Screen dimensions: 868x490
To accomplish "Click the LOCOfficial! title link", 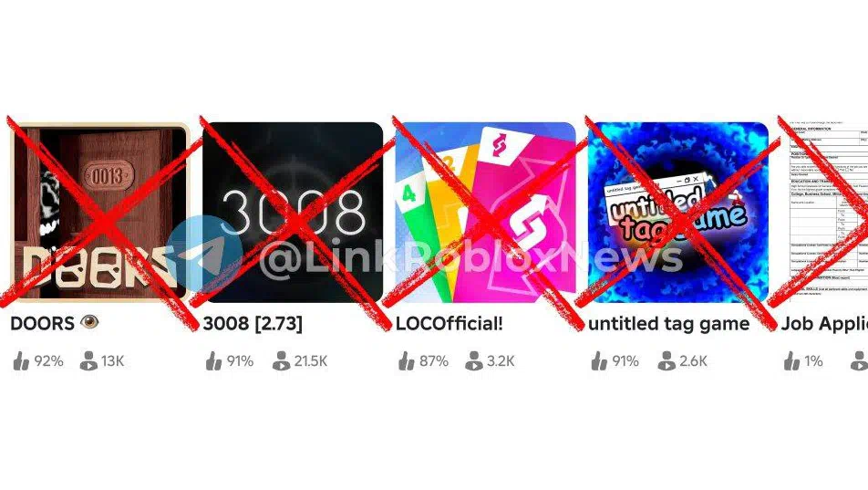I will [449, 324].
